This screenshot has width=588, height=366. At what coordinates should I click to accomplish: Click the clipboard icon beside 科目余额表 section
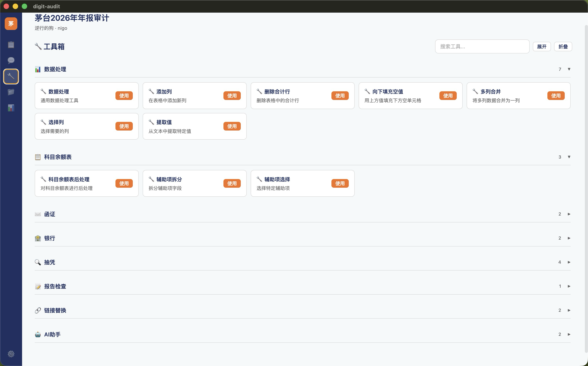coord(38,157)
